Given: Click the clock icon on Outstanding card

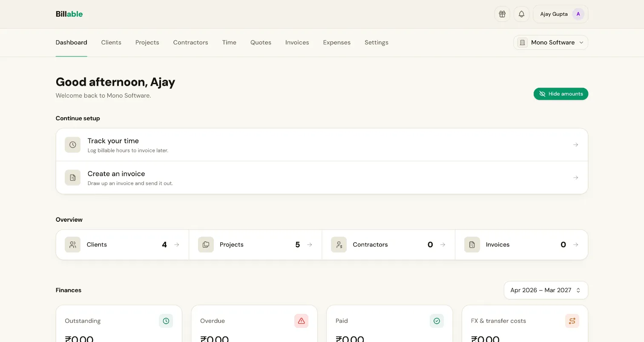Looking at the screenshot, I should click(166, 321).
